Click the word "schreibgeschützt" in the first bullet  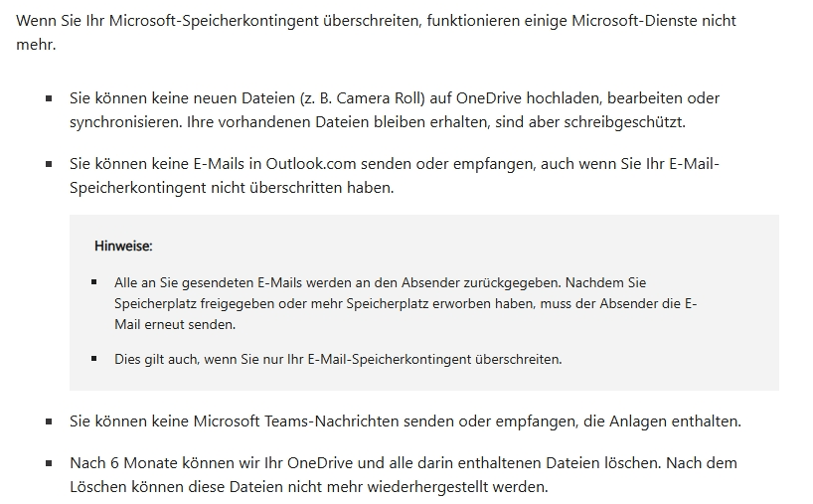[x=623, y=122]
